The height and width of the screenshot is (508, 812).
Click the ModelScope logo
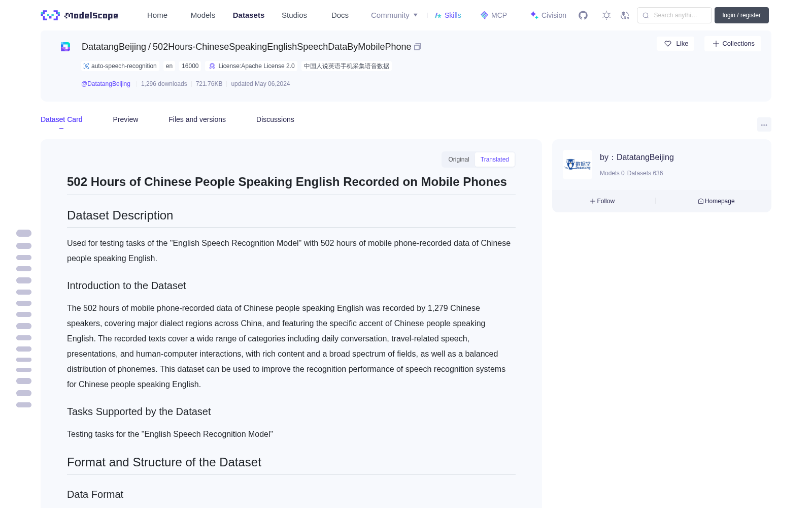click(x=80, y=15)
